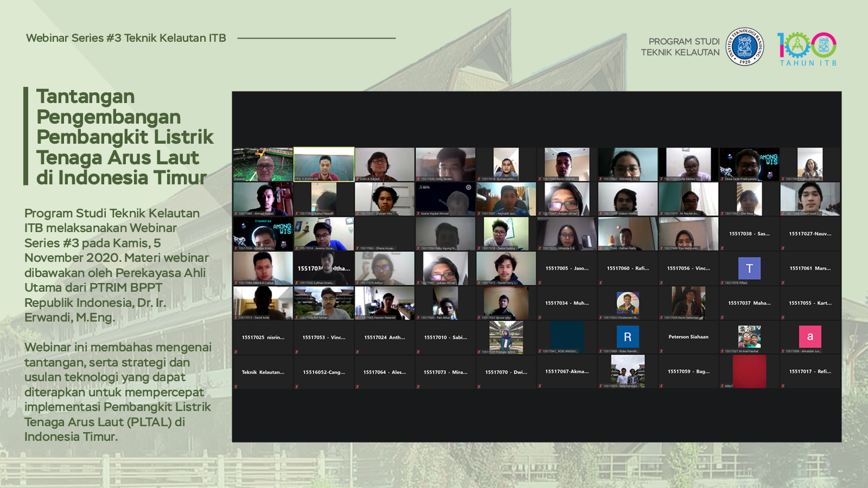
Task: Click the 'PROGRAM STUDI TEKNIK KELAUTAN' text
Action: click(x=680, y=47)
